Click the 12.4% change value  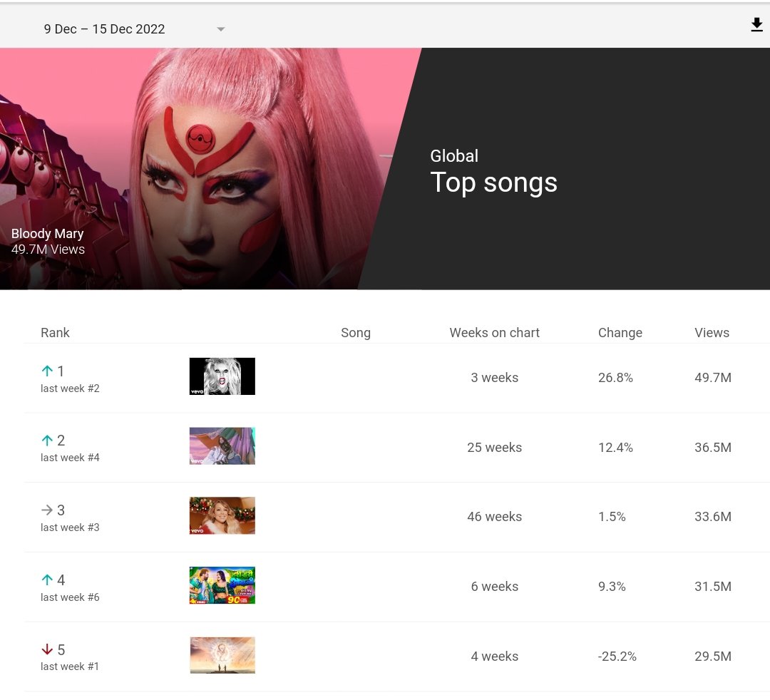point(615,447)
